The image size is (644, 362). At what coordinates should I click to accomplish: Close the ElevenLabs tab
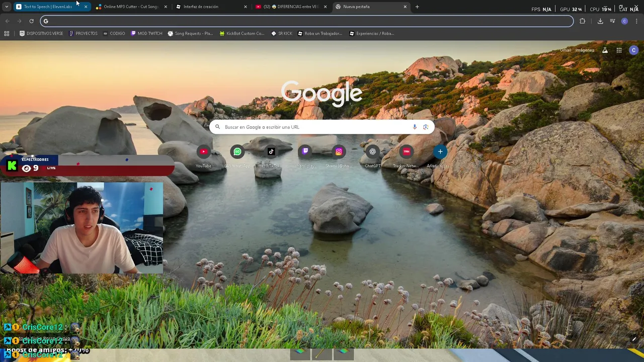click(86, 7)
